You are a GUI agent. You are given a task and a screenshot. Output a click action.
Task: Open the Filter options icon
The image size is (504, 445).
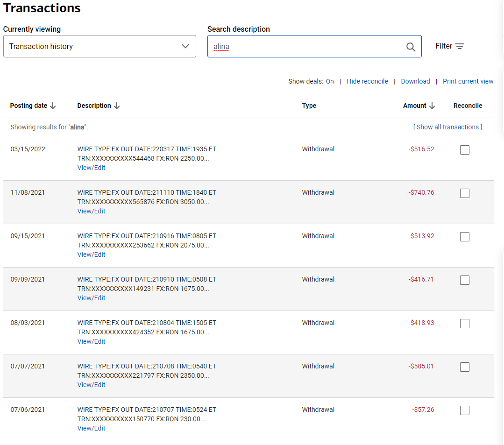(460, 46)
